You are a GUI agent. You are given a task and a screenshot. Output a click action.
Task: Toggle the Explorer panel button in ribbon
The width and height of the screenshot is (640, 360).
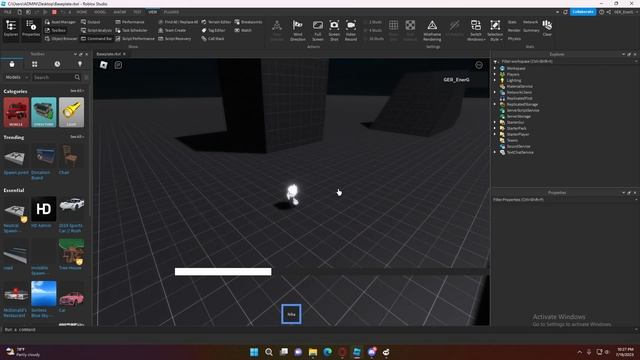coord(11,29)
